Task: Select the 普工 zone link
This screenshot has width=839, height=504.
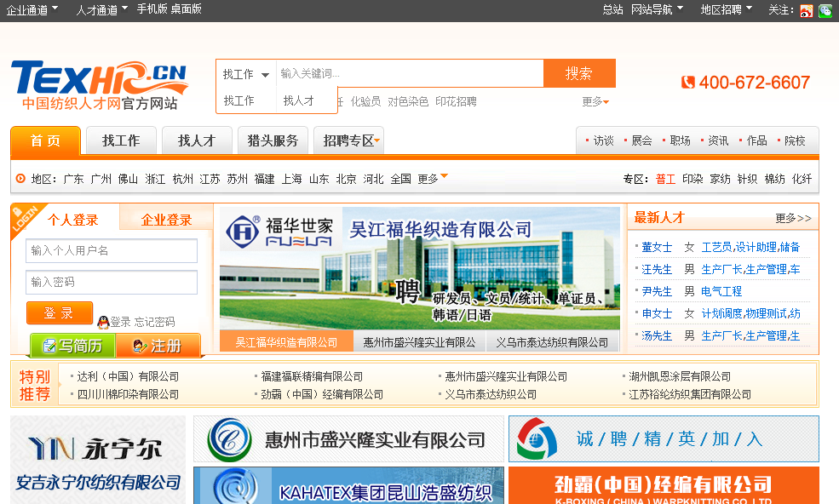Action: click(665, 180)
